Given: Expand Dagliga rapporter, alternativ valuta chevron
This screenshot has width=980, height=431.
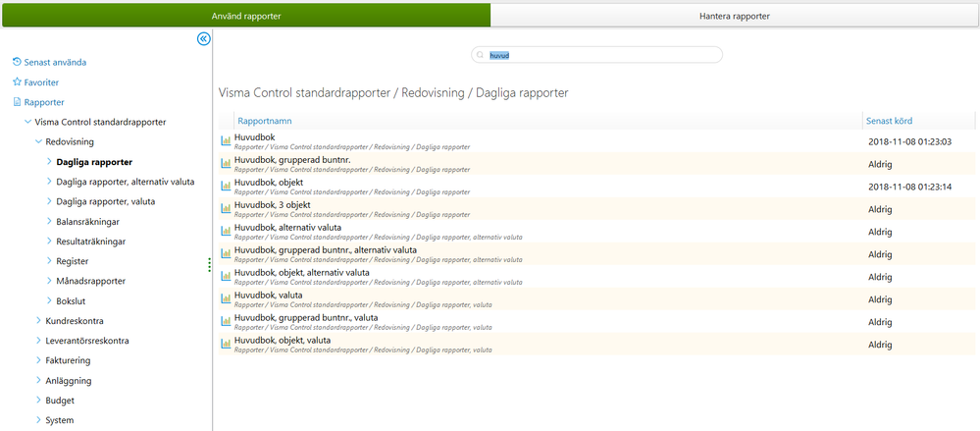Looking at the screenshot, I should coord(49,182).
